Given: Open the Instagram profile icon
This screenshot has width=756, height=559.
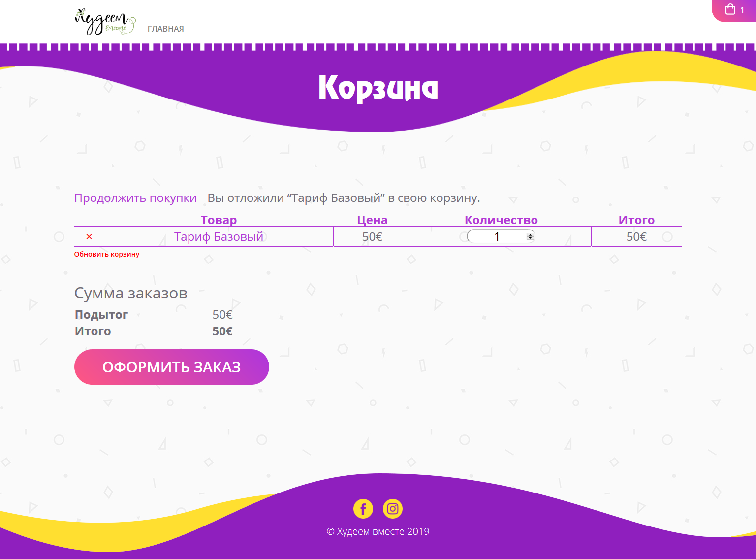Looking at the screenshot, I should click(393, 509).
